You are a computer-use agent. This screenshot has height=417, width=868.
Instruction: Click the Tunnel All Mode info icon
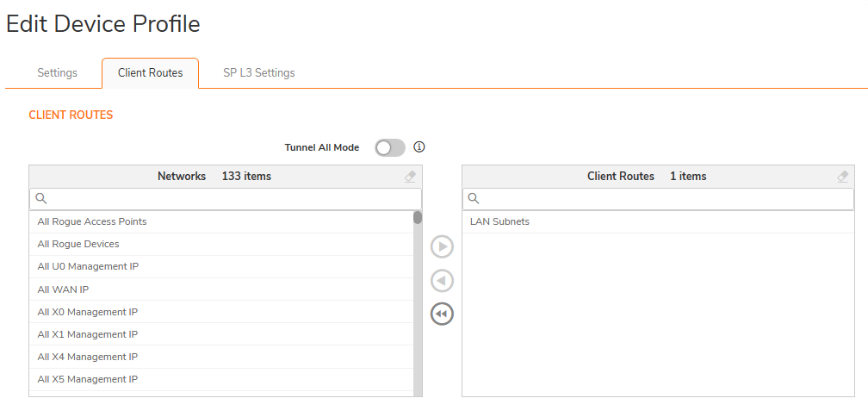[419, 147]
